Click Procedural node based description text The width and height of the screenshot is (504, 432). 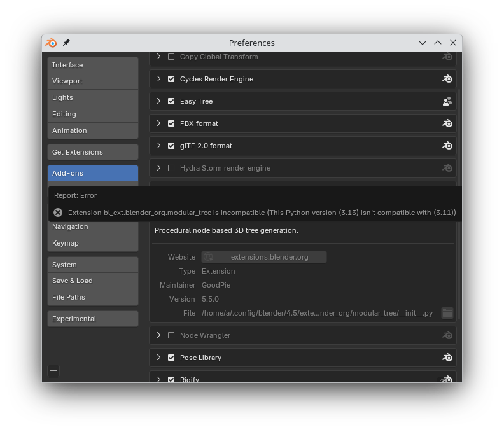coord(227,230)
